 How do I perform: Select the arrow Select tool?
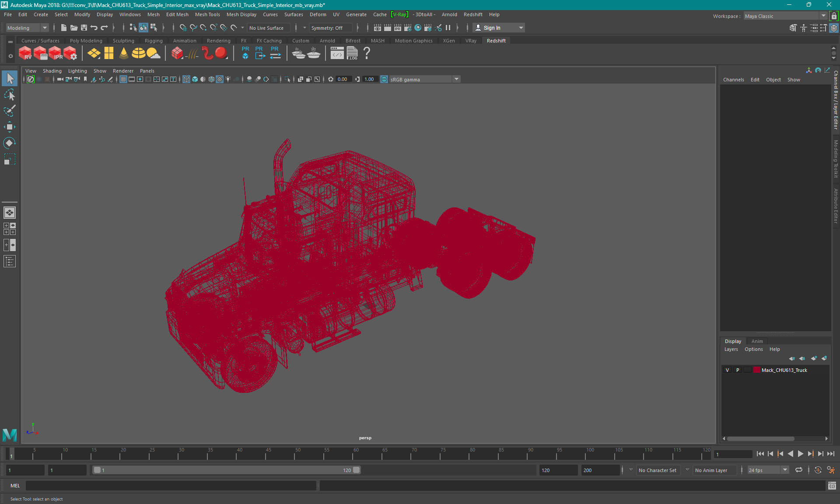10,79
